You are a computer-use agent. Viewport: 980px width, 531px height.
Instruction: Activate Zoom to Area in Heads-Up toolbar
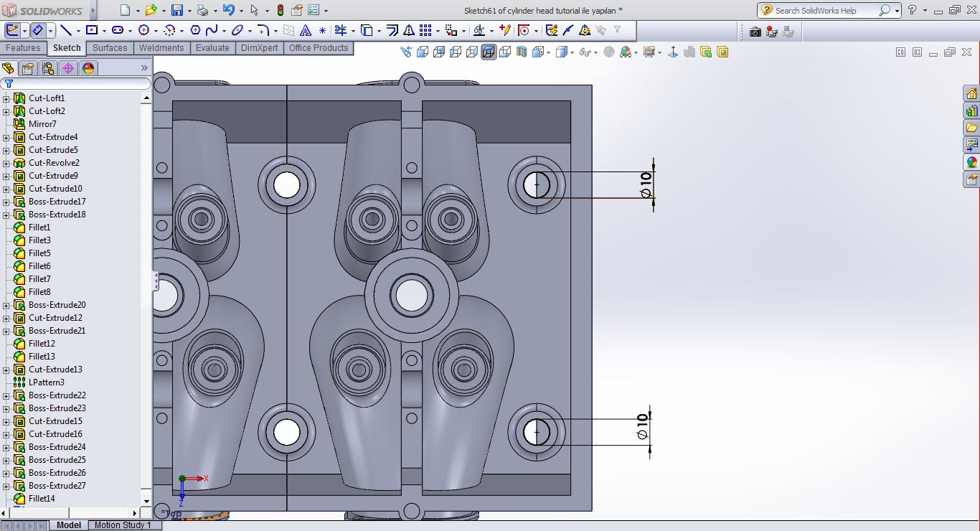(407, 50)
